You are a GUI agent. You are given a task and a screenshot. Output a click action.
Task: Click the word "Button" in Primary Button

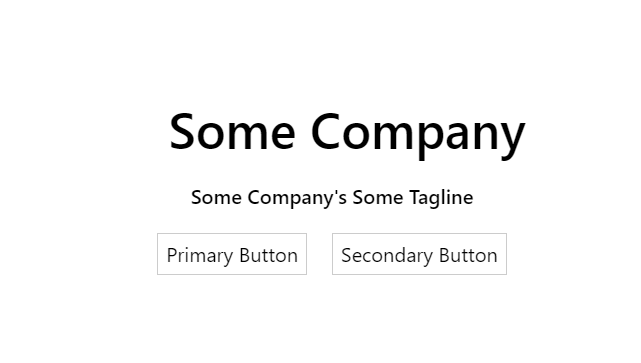coord(269,255)
